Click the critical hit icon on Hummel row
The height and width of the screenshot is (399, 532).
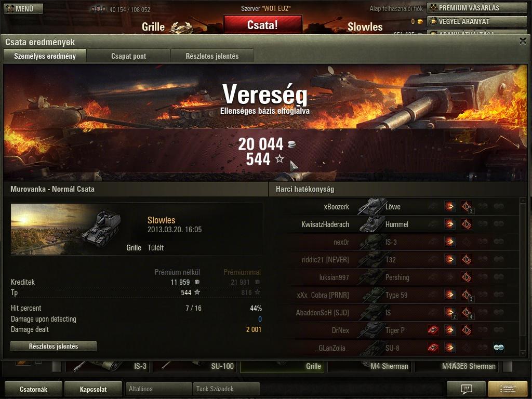(x=467, y=224)
